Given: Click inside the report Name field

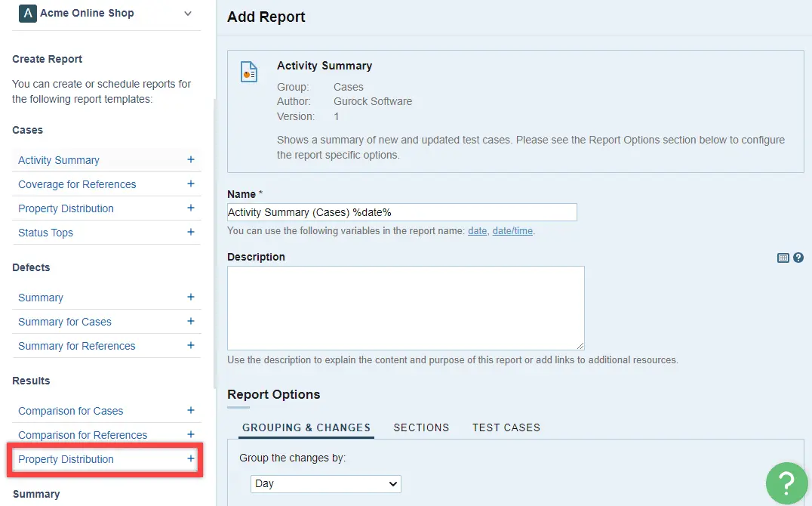Looking at the screenshot, I should tap(402, 212).
